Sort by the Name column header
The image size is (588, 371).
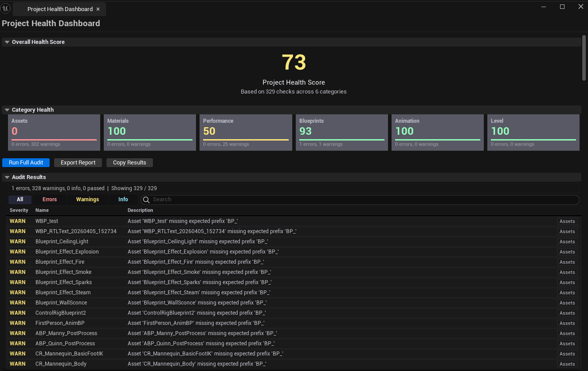[x=42, y=210]
